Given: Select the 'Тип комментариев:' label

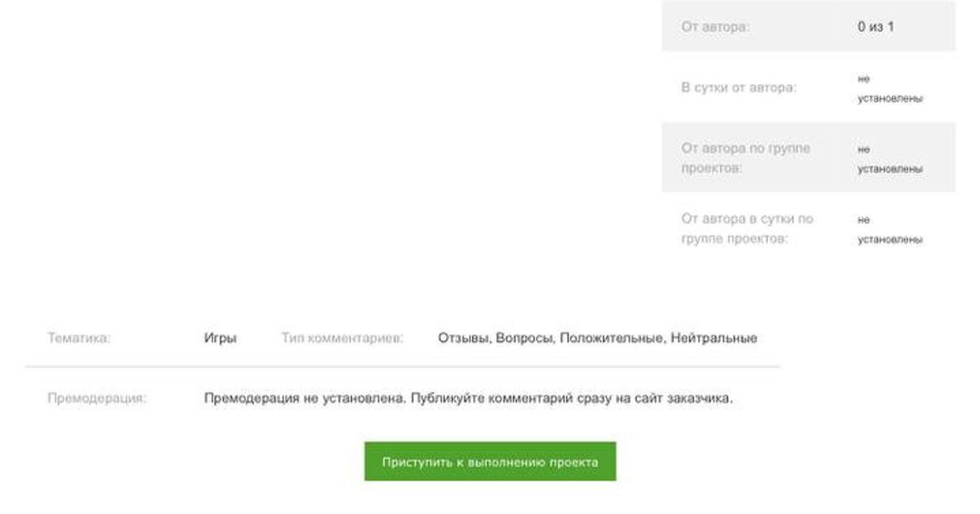Looking at the screenshot, I should (x=342, y=338).
